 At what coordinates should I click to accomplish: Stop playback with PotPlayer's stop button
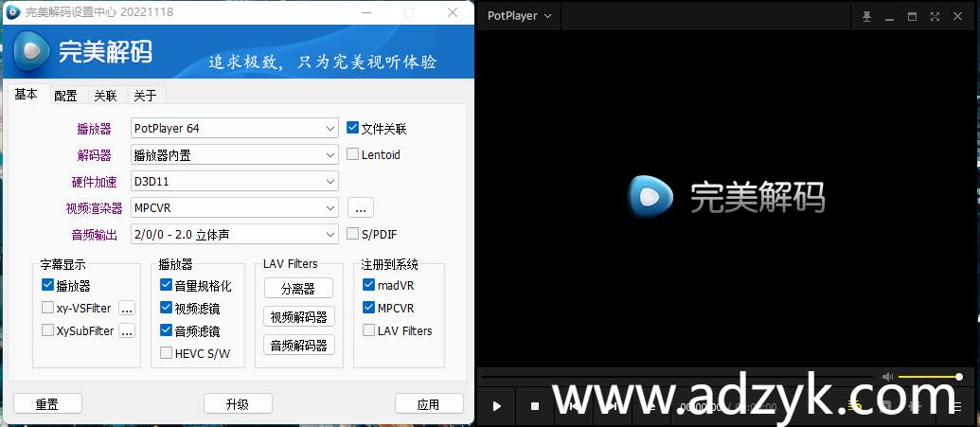pyautogui.click(x=535, y=406)
